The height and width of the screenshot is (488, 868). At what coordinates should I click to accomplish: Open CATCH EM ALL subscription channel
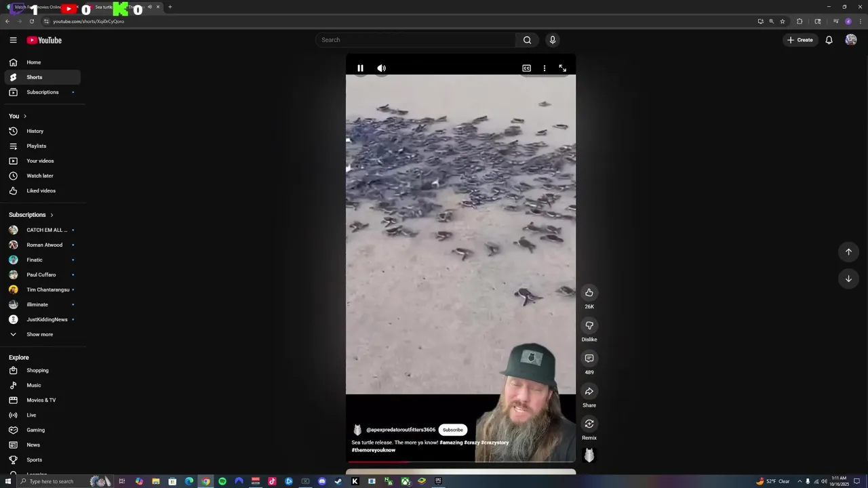click(43, 230)
